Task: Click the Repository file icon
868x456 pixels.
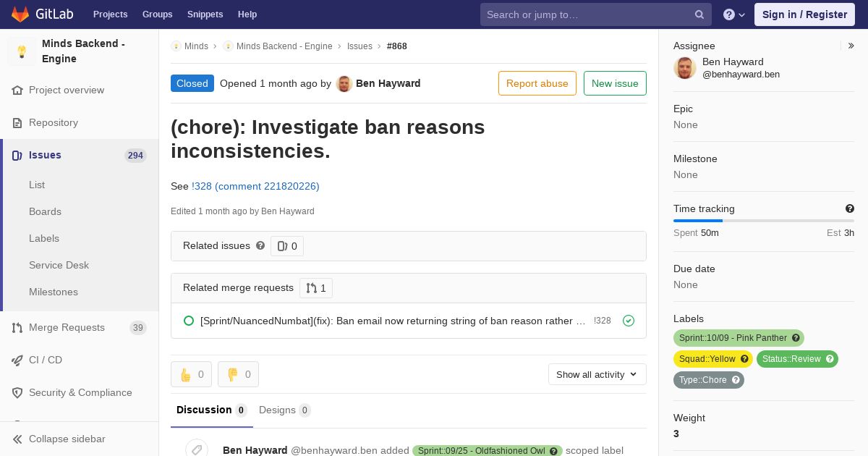Action: click(17, 123)
